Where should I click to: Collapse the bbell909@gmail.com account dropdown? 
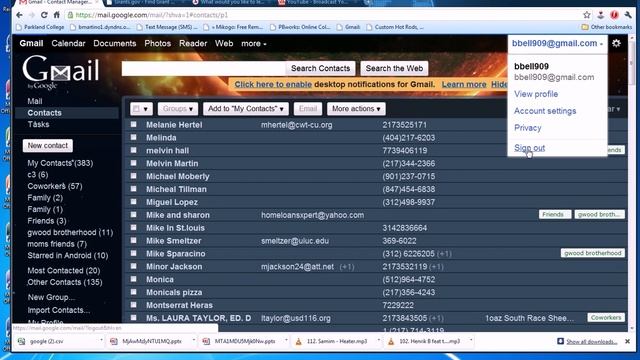[557, 43]
